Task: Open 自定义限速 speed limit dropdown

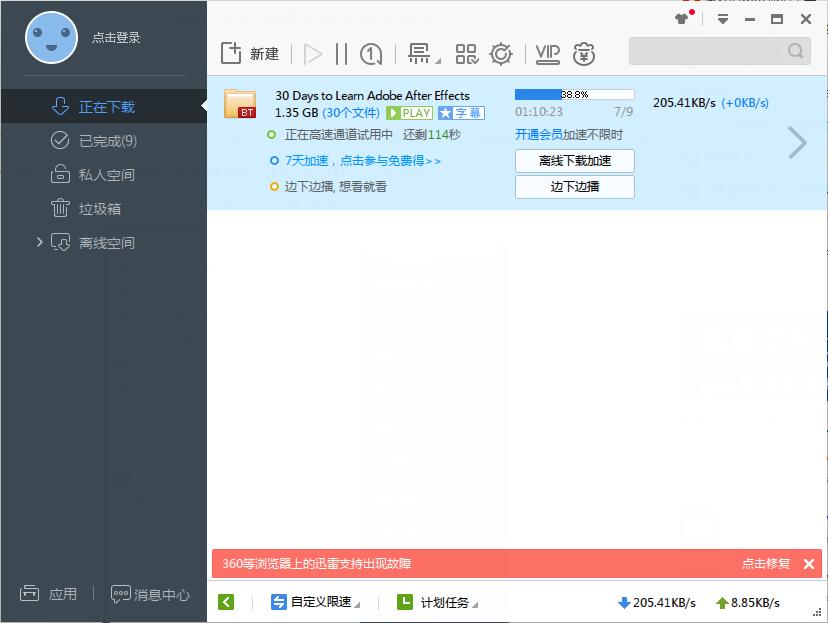Action: pyautogui.click(x=315, y=602)
